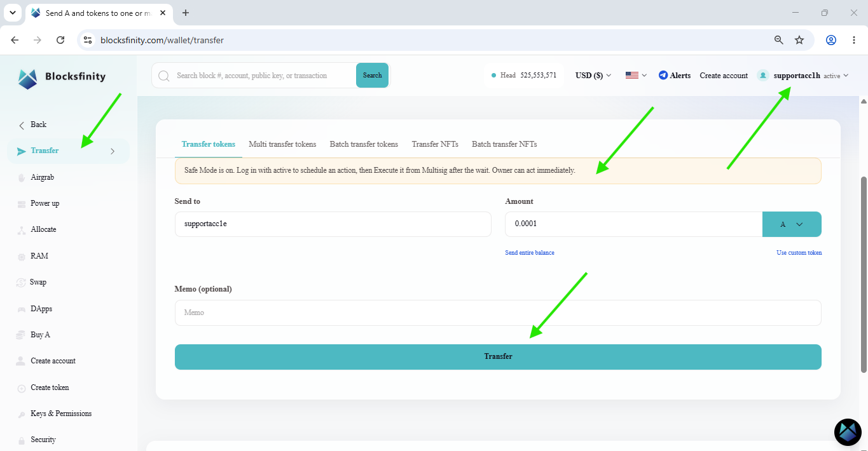Click the Keys & Permissions key icon
This screenshot has height=451, width=868.
22,414
